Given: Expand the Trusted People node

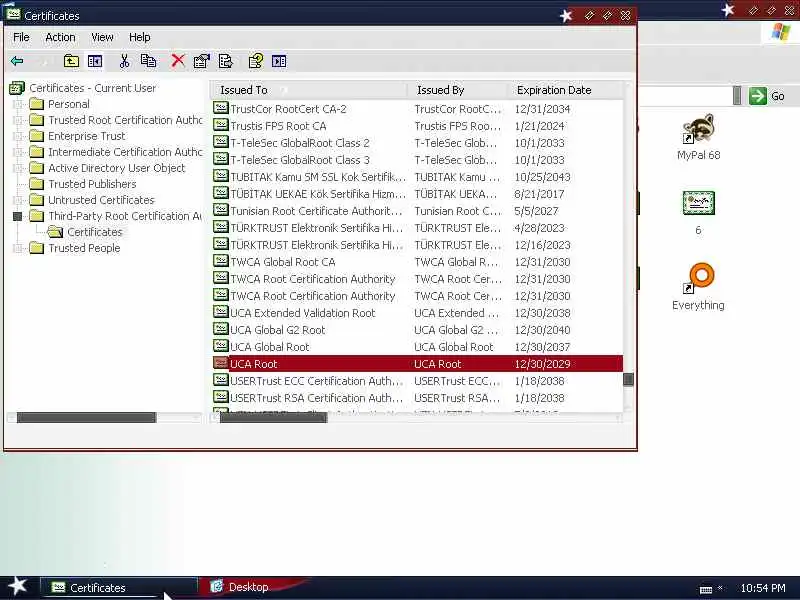Looking at the screenshot, I should point(18,248).
